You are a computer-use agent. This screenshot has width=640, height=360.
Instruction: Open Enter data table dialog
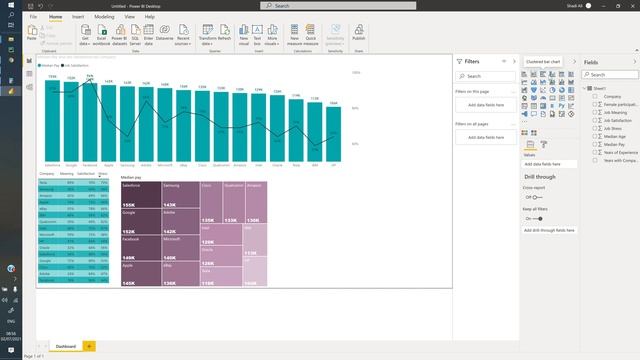click(x=149, y=35)
